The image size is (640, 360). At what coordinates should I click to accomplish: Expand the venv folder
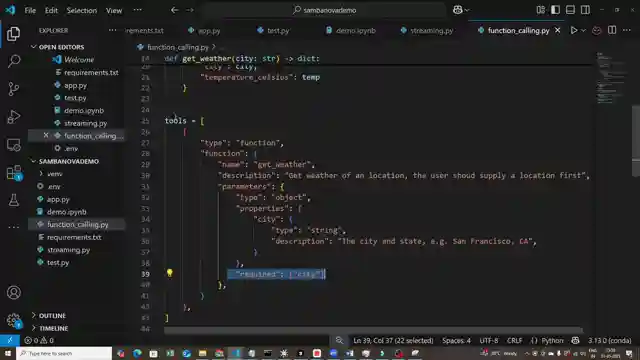point(54,174)
